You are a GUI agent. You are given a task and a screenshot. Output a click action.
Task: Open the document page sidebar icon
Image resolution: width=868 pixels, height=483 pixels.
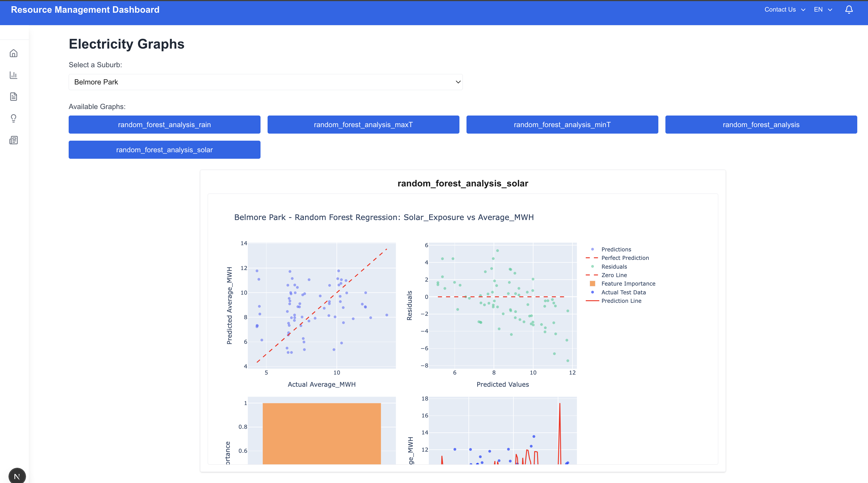[x=14, y=97]
